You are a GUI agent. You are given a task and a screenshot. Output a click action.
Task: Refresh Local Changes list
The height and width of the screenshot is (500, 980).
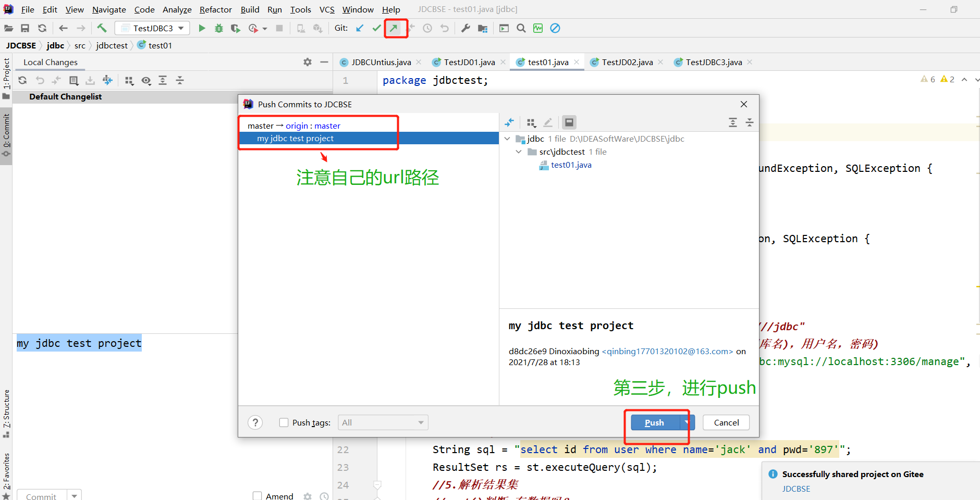(22, 80)
